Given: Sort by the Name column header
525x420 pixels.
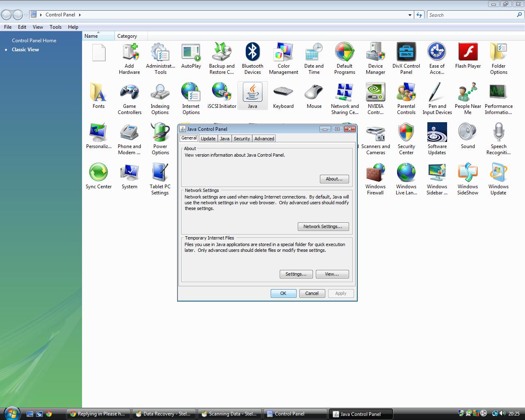Looking at the screenshot, I should (98, 36).
